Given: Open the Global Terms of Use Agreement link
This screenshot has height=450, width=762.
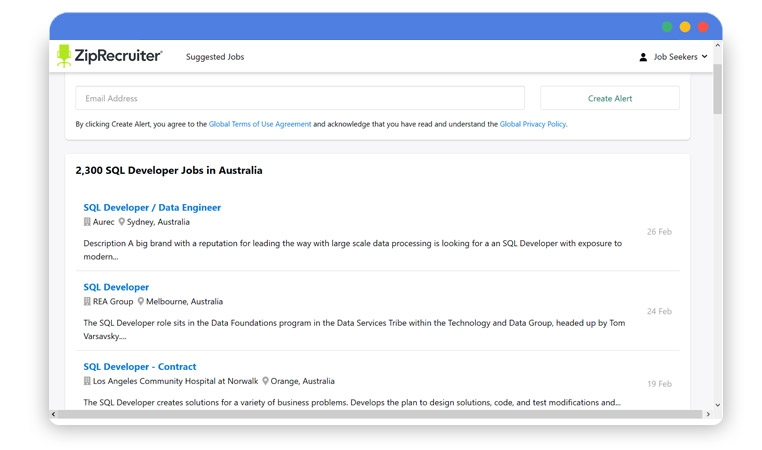Looking at the screenshot, I should coord(260,124).
